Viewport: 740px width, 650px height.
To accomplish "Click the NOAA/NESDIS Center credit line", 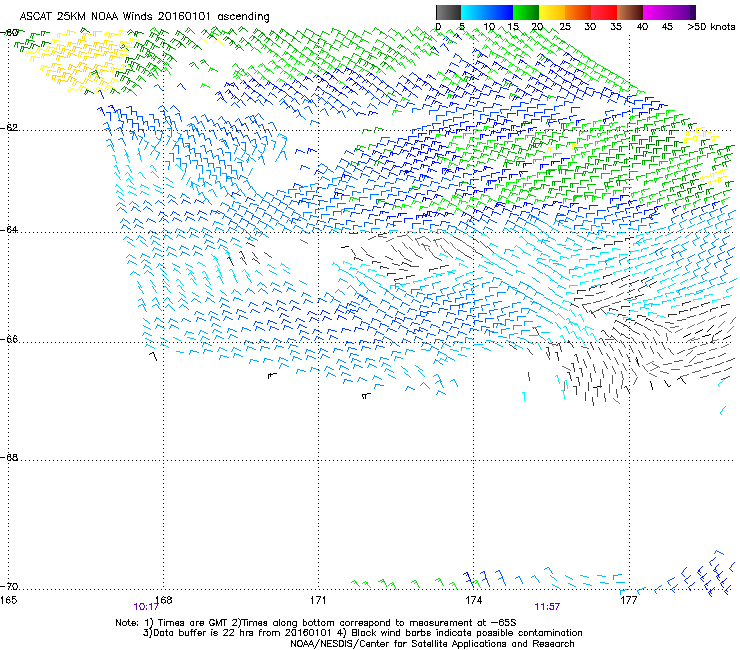I will click(x=432, y=644).
